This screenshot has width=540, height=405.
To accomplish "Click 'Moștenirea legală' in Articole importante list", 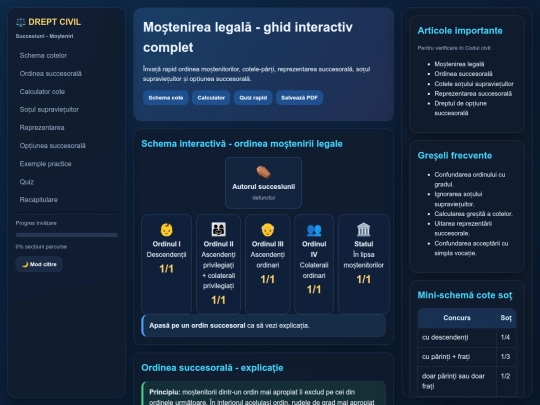I will (x=459, y=64).
